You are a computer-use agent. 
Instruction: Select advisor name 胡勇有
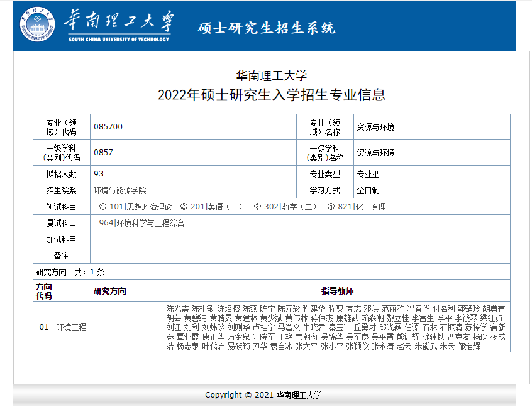coord(494,308)
